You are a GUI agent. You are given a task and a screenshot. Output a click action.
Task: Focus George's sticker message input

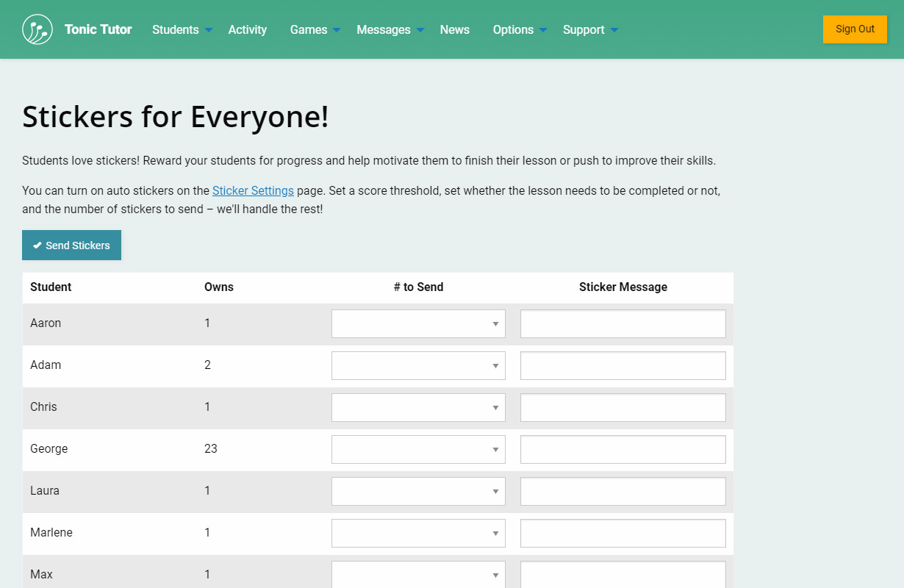[623, 449]
